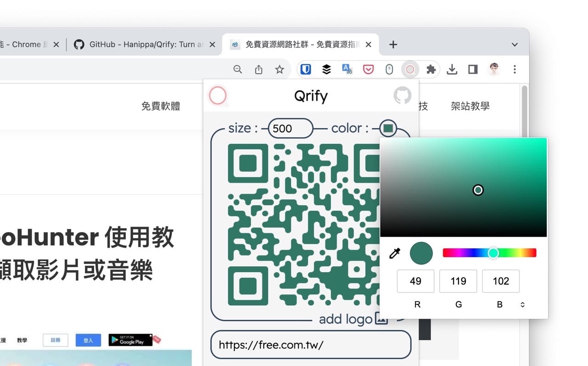Close the GitHub Hanippa/Qrify tab
This screenshot has height=366, width=588.
click(x=212, y=45)
